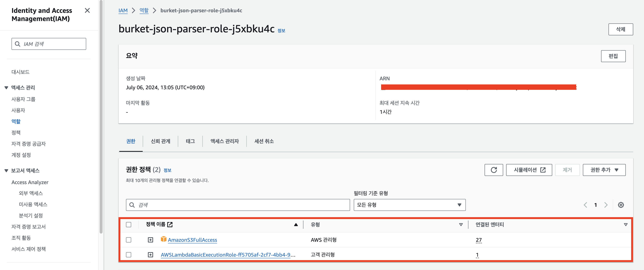The image size is (644, 270).
Task: Open the AmazonS3FullAccess policy link
Action: click(192, 240)
